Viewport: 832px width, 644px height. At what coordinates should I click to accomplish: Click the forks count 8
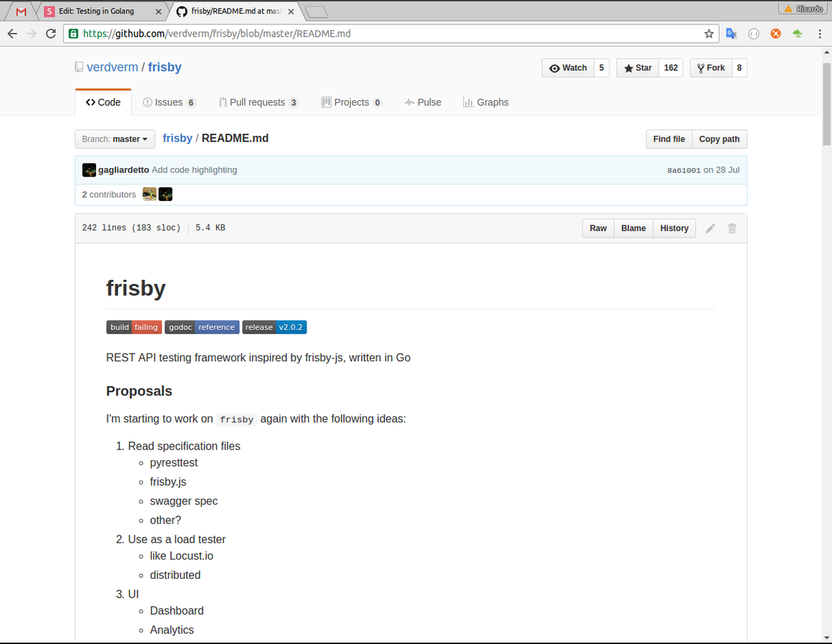pos(739,68)
